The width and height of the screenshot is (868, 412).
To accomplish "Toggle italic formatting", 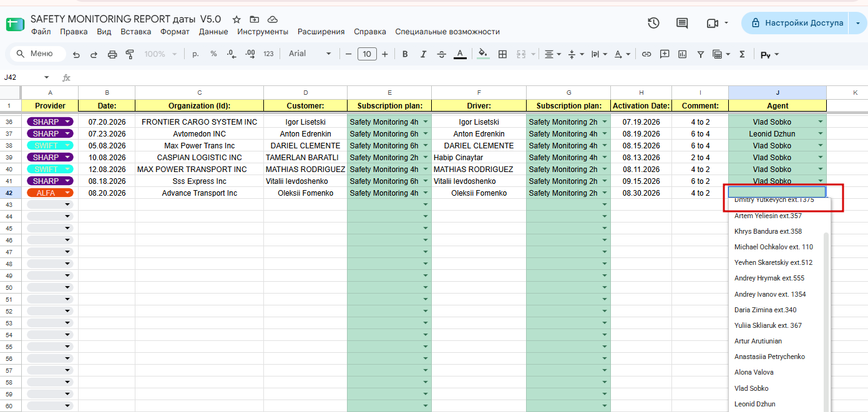I will pos(423,54).
